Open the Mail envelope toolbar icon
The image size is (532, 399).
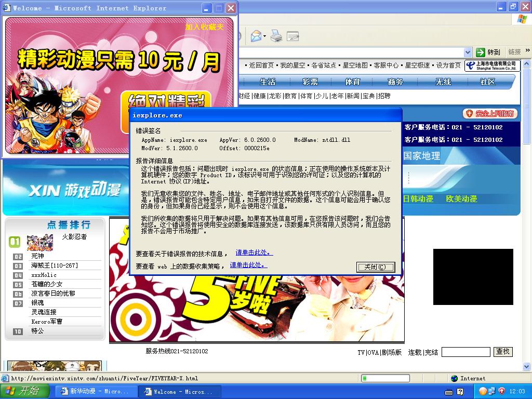pos(256,36)
